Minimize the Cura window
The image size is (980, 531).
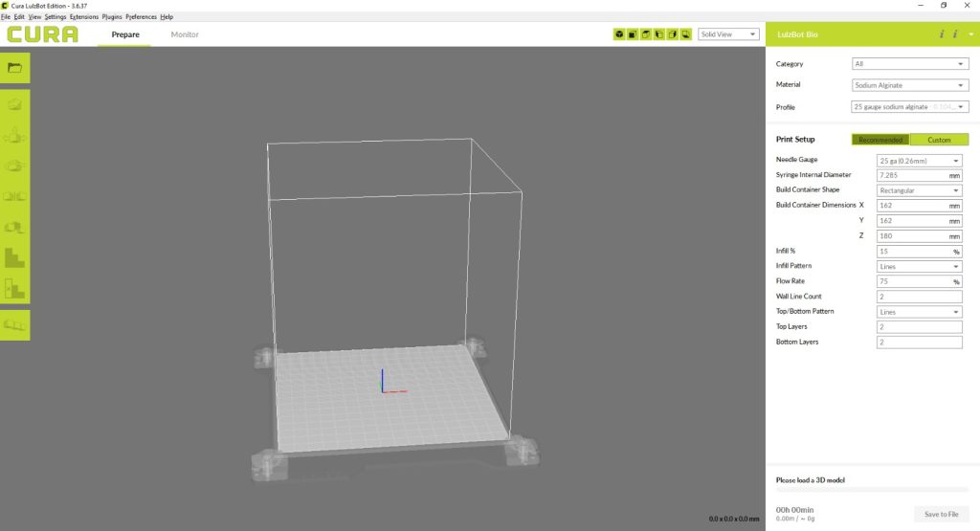click(x=920, y=6)
